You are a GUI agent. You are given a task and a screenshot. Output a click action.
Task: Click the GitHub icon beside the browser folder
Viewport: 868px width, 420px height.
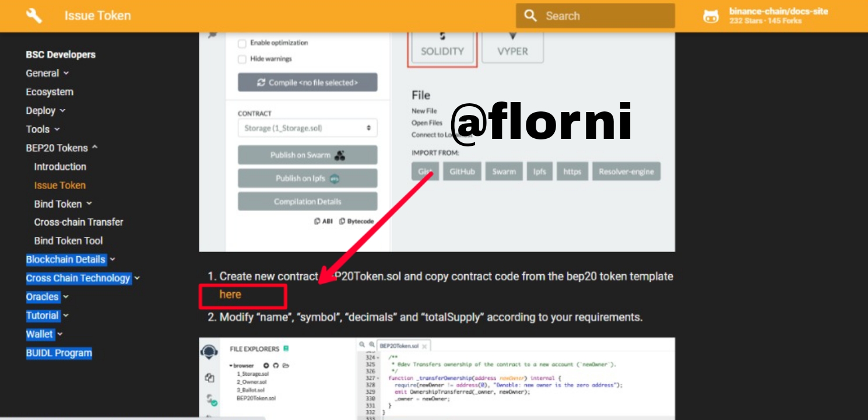pos(276,366)
